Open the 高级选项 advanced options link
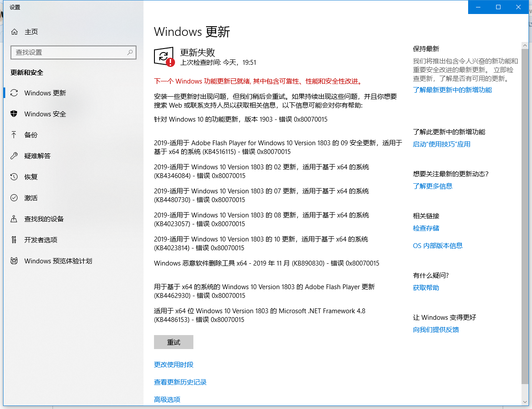 click(167, 399)
